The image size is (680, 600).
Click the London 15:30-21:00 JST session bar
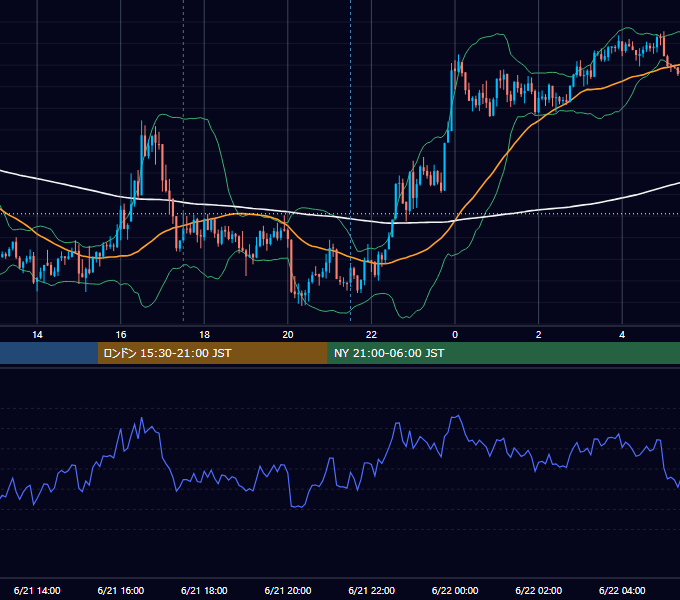click(212, 353)
